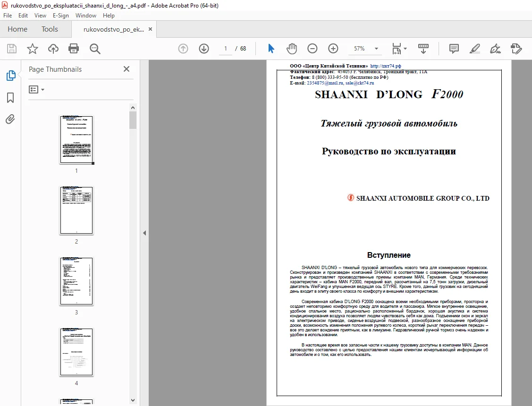532x406 pixels.
Task: Open the Fill and Sign tool
Action: tap(495, 49)
